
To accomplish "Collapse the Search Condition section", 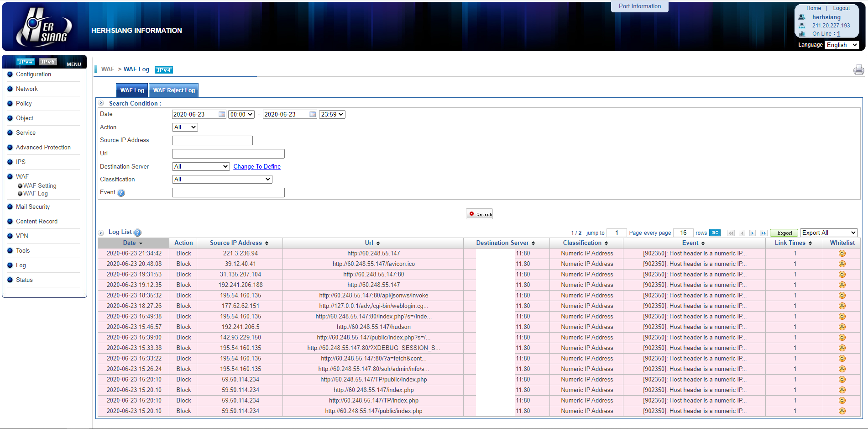I will (101, 103).
